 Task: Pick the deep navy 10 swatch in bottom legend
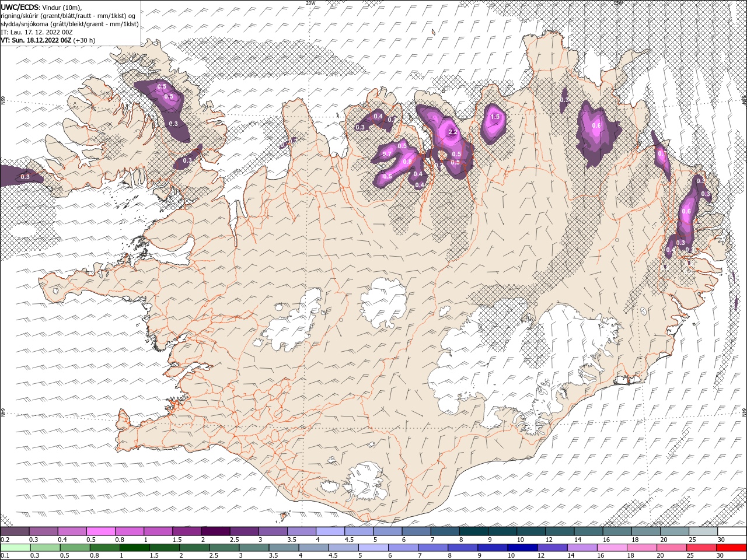point(521,548)
